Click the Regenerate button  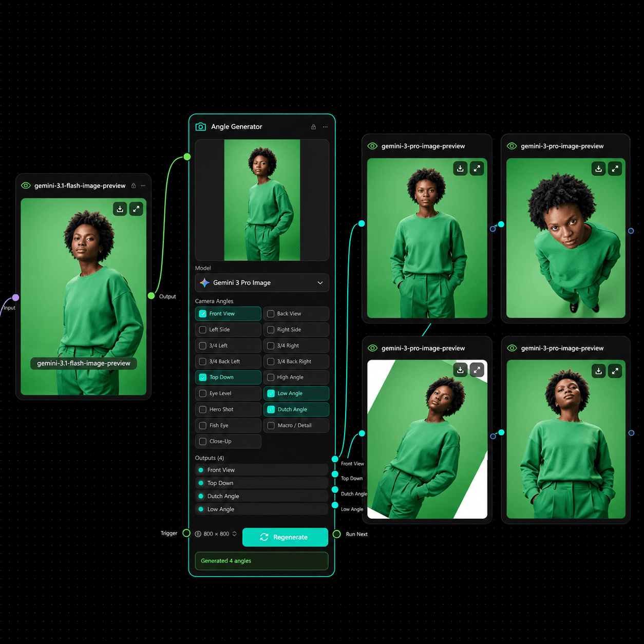click(x=285, y=537)
